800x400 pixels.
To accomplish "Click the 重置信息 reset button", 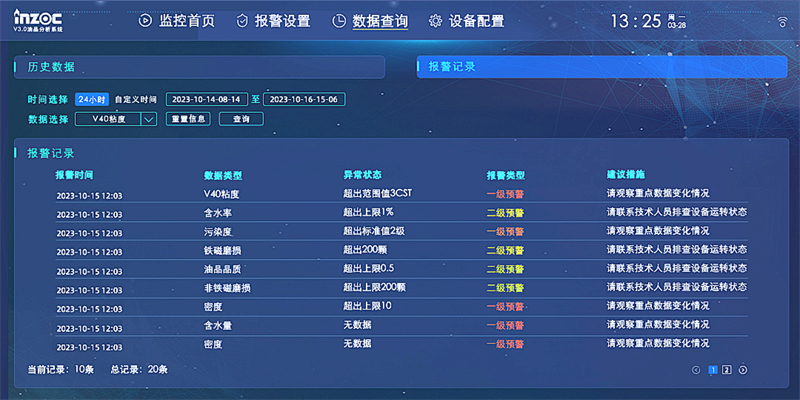I will point(188,119).
